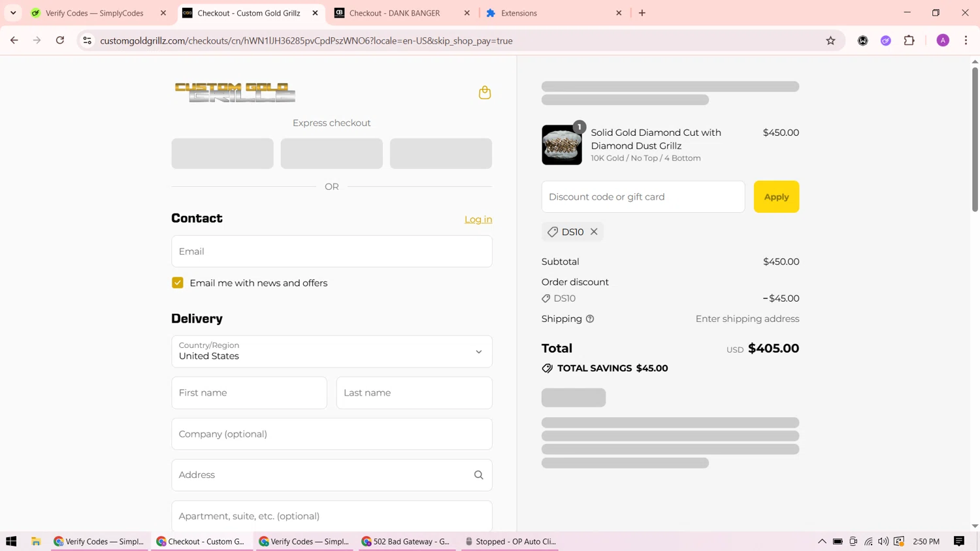This screenshot has width=980, height=551.
Task: Click the volume speaker tray icon
Action: [x=883, y=541]
